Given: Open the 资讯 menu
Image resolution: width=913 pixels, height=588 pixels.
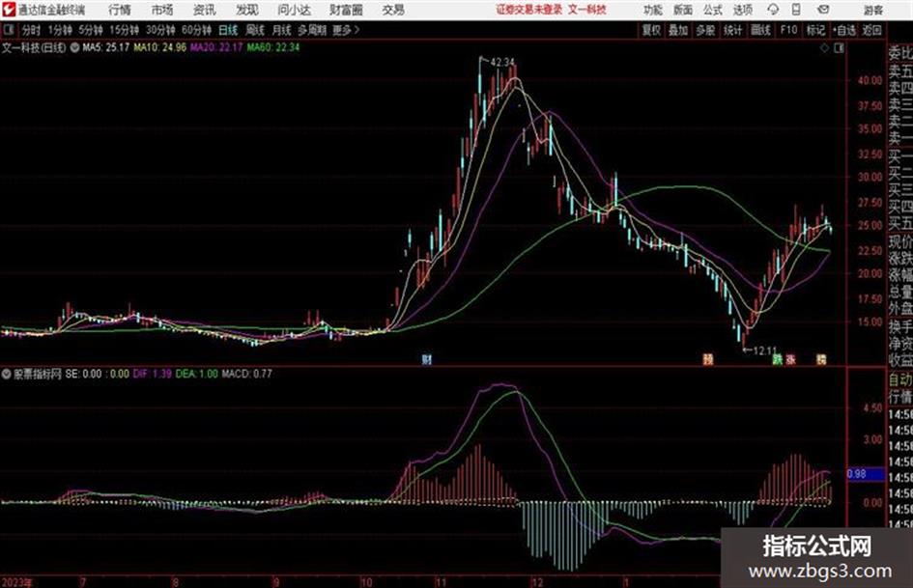Looking at the screenshot, I should pos(205,10).
